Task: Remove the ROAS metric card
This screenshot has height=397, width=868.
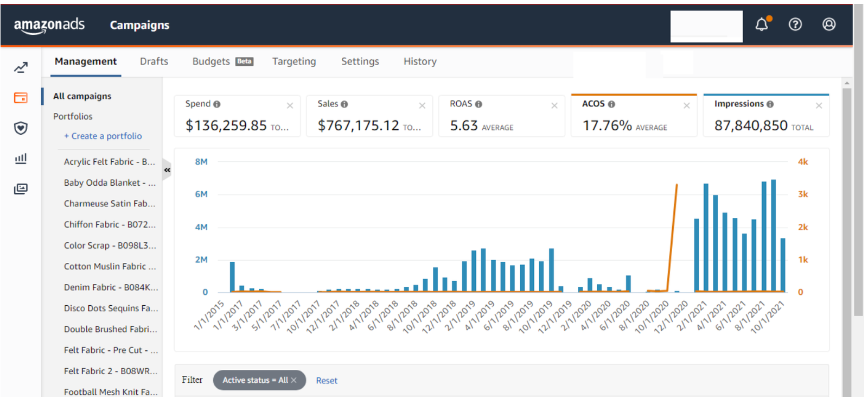Action: 554,106
